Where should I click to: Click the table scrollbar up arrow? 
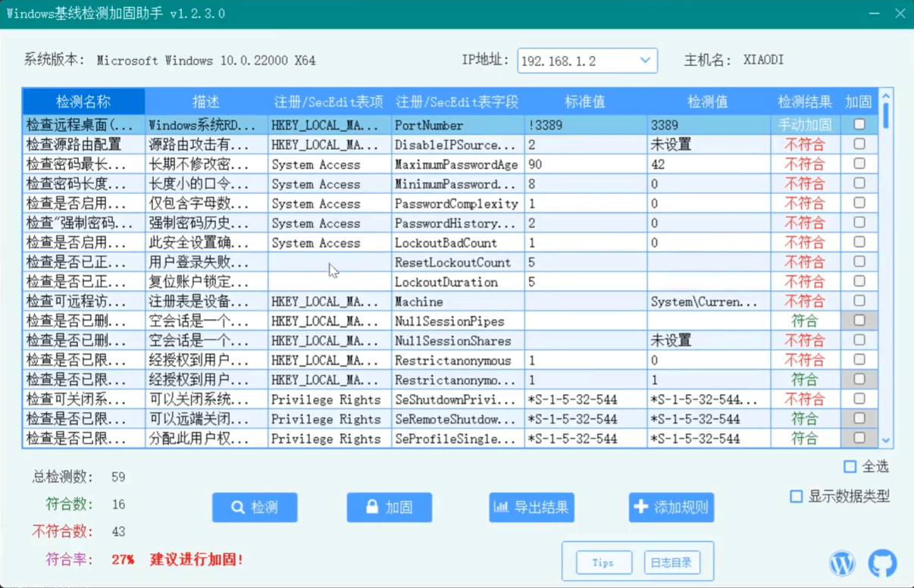point(886,96)
